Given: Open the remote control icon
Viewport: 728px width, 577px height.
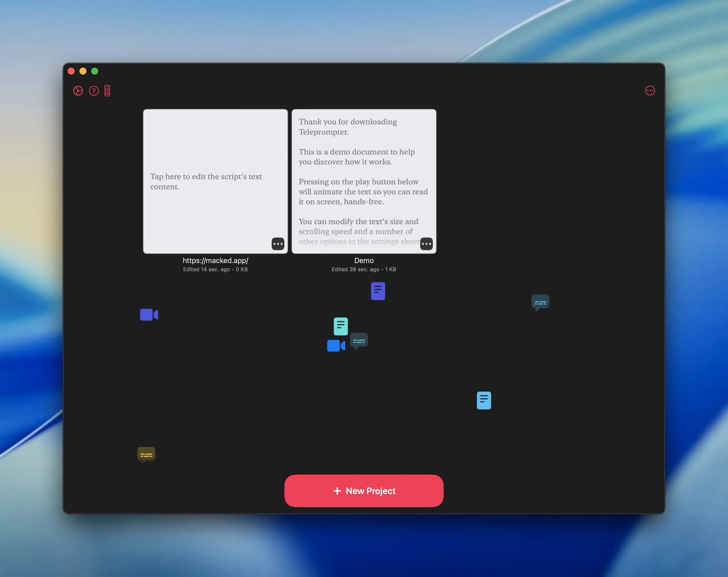Looking at the screenshot, I should (107, 91).
